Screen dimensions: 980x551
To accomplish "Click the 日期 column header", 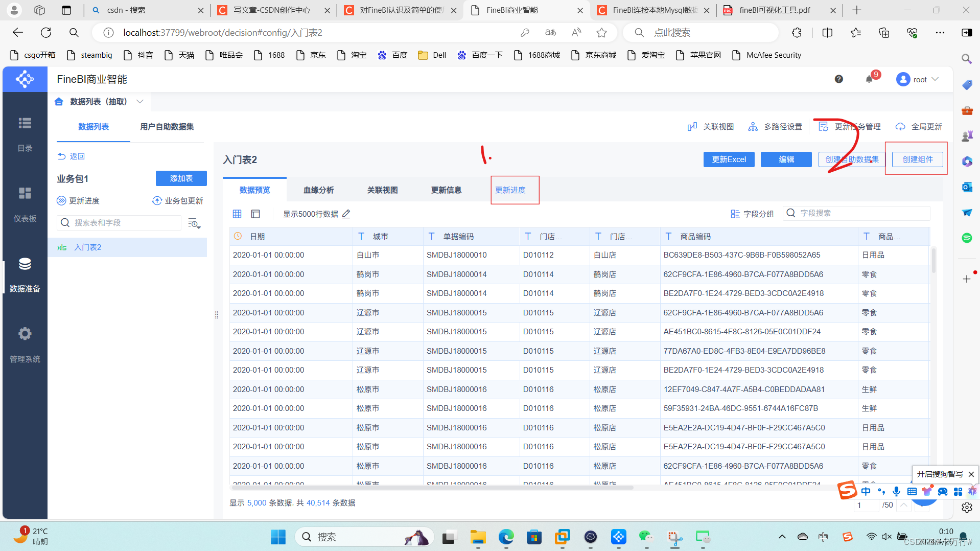I will point(291,237).
